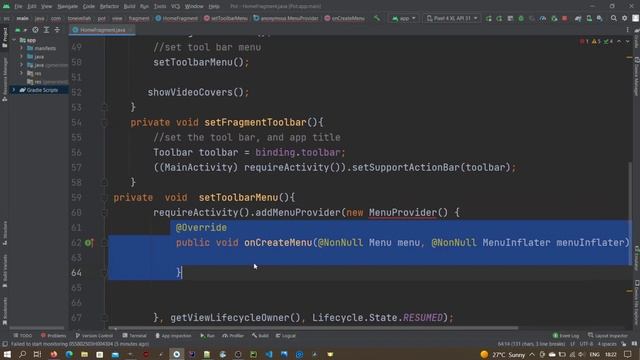Image resolution: width=640 pixels, height=360 pixels.
Task: Open the Refactor menu
Action: (109, 7)
